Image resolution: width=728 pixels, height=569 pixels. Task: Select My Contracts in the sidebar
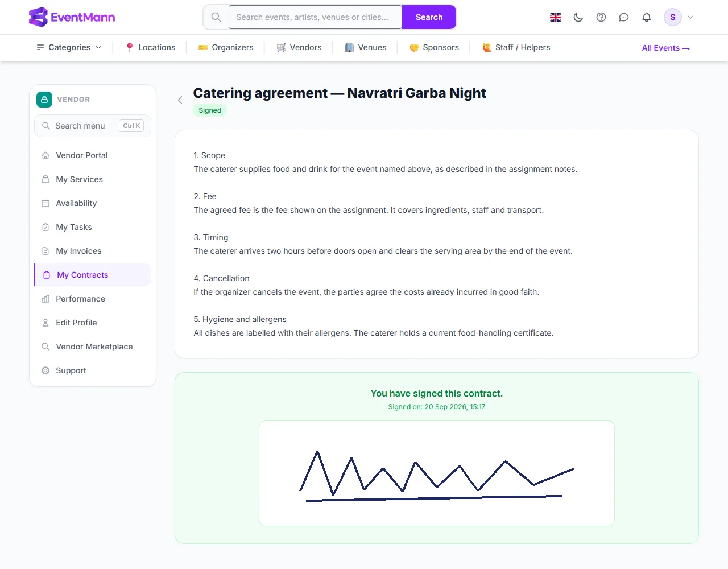pos(93,275)
